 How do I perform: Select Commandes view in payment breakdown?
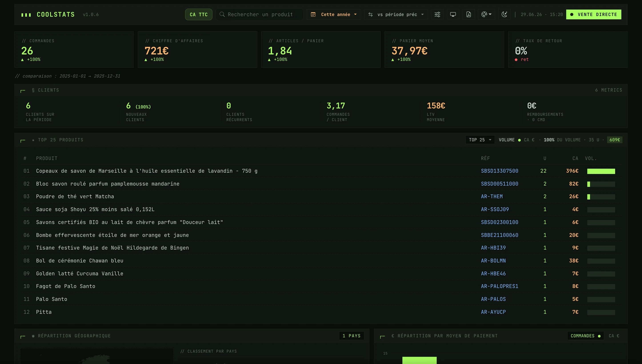(586, 336)
